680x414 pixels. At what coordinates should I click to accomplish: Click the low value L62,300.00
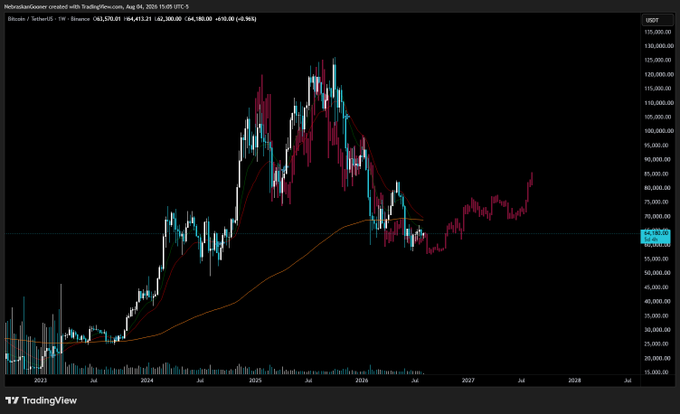pos(168,19)
